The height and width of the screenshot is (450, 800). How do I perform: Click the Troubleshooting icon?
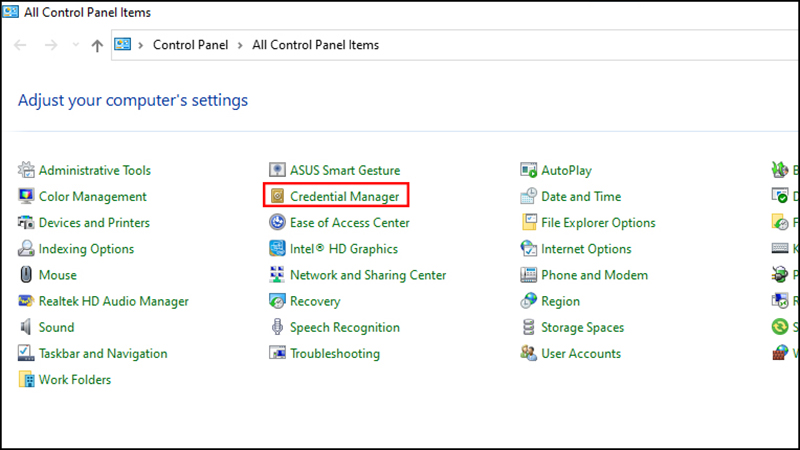[277, 353]
